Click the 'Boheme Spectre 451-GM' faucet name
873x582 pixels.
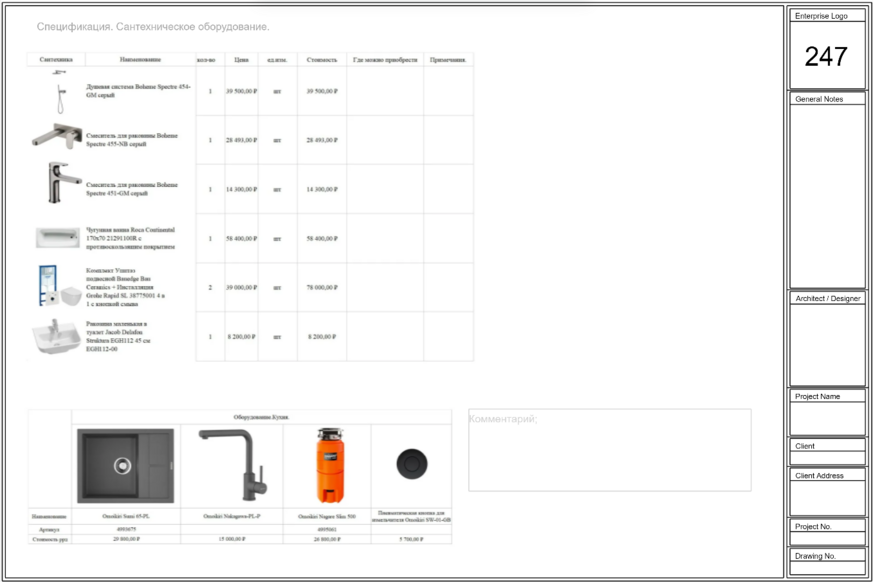pos(132,189)
